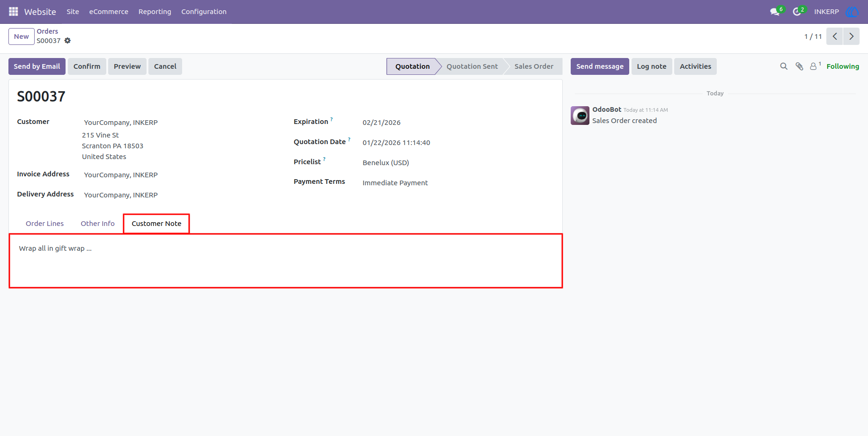The height and width of the screenshot is (436, 868).
Task: Select the Quotation status stage
Action: (412, 66)
